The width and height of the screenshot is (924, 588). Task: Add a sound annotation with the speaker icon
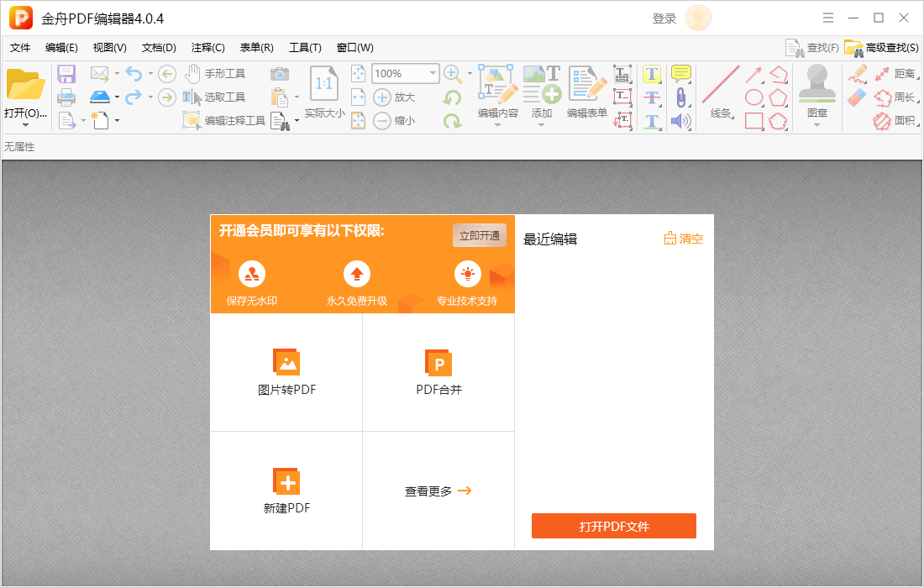pyautogui.click(x=680, y=121)
